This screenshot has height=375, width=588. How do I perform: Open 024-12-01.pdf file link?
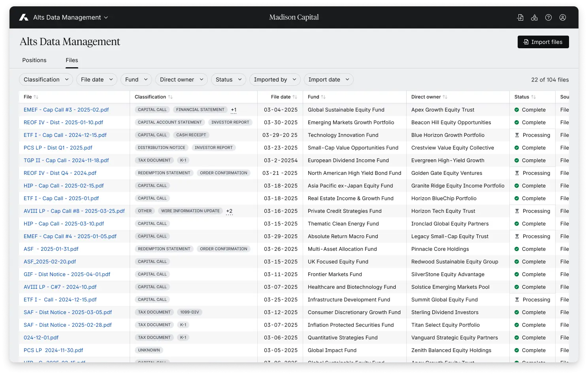pos(41,338)
